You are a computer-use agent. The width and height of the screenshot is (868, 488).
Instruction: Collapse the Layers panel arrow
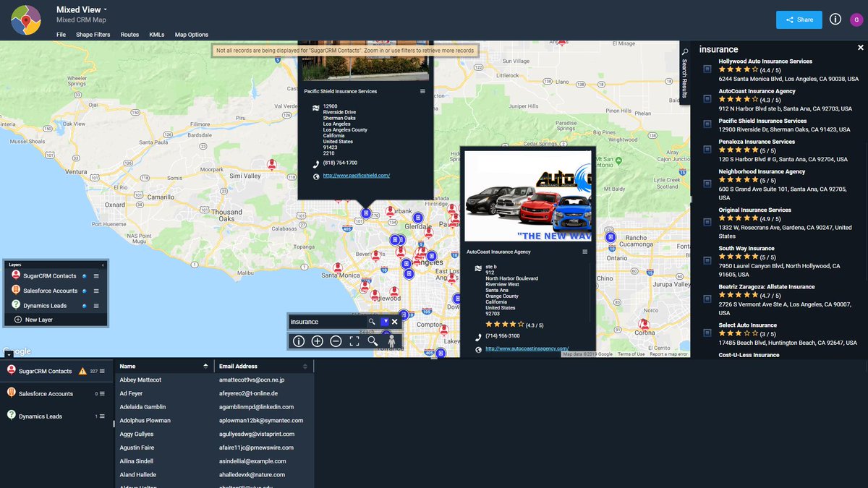(x=102, y=265)
